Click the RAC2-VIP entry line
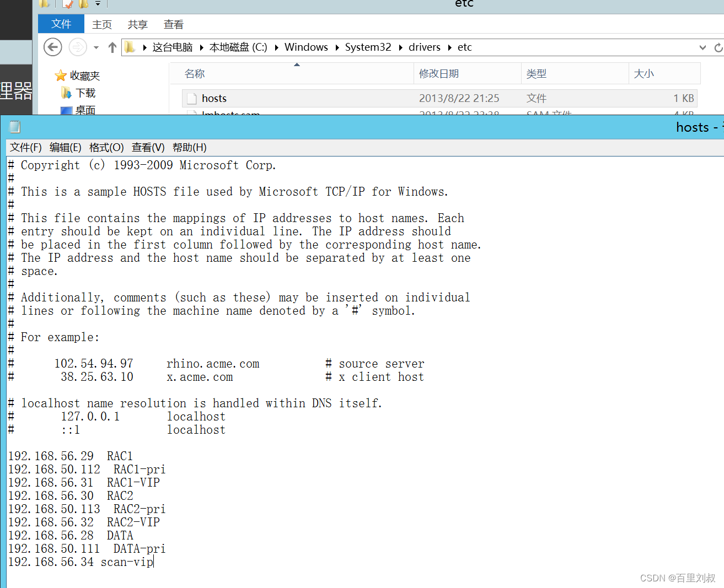724x588 pixels. tap(84, 522)
